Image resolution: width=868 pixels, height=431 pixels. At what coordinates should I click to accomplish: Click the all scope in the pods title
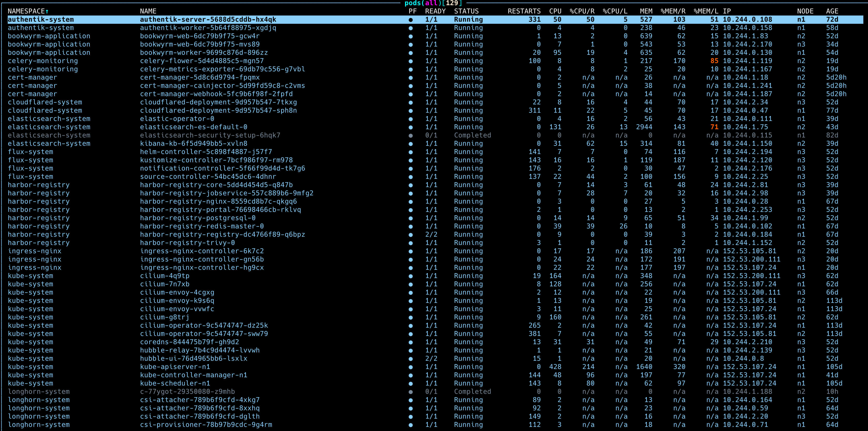[x=430, y=3]
